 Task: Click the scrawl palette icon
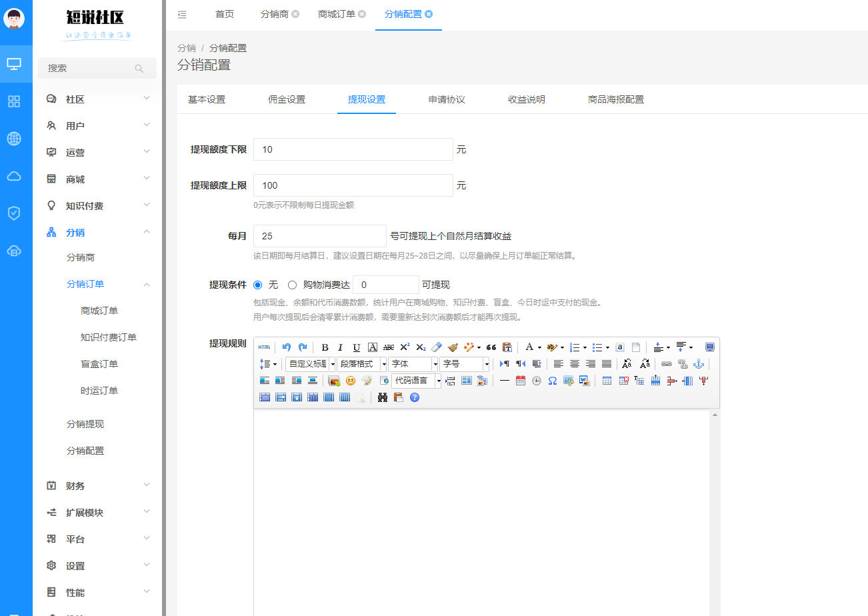[x=367, y=381]
